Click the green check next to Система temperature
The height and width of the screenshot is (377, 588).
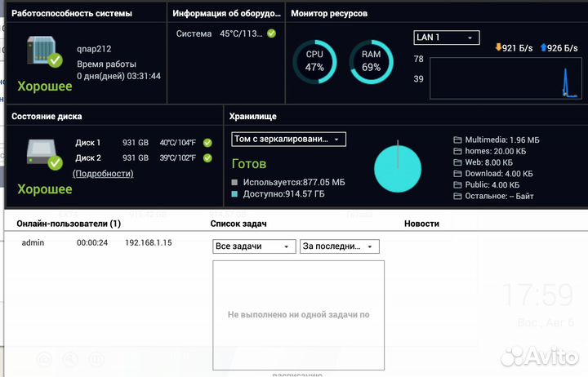(271, 33)
